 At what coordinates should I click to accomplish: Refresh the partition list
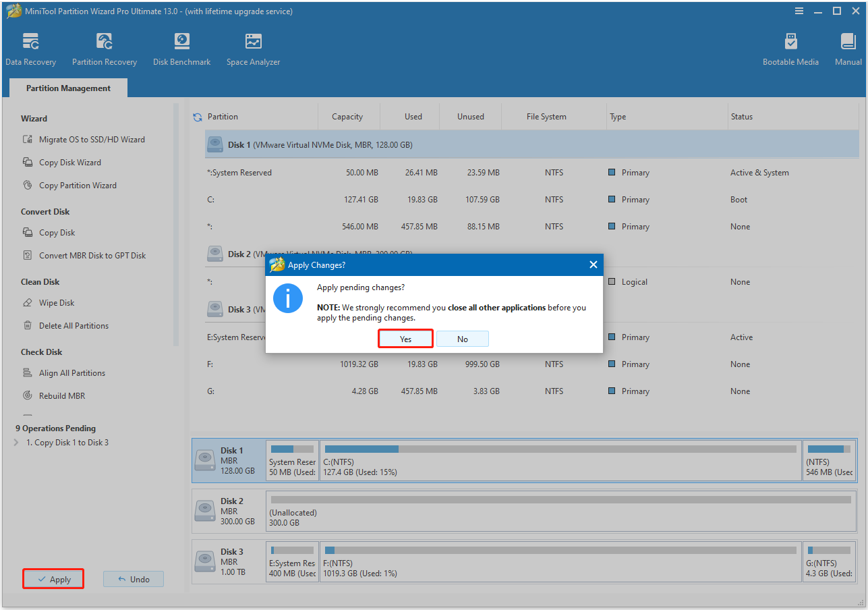(196, 116)
